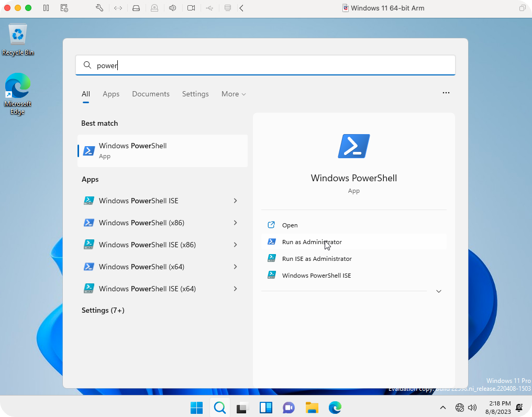Click the network globe tray icon

click(459, 408)
